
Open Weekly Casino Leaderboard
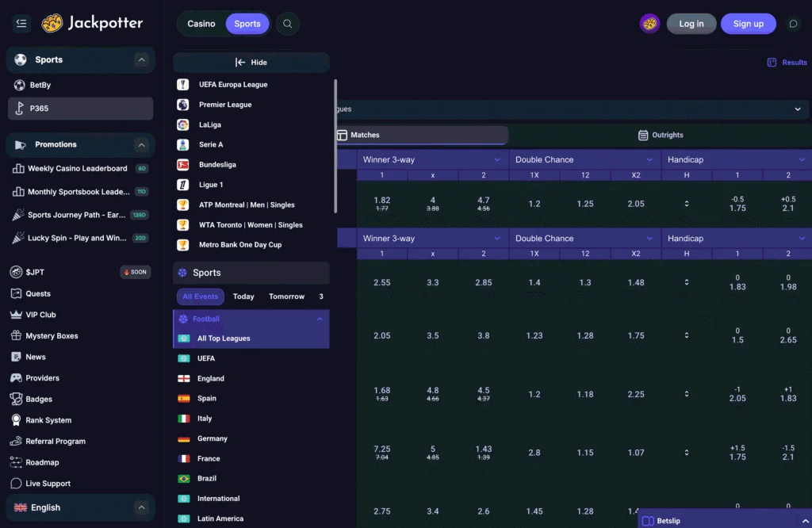80,168
